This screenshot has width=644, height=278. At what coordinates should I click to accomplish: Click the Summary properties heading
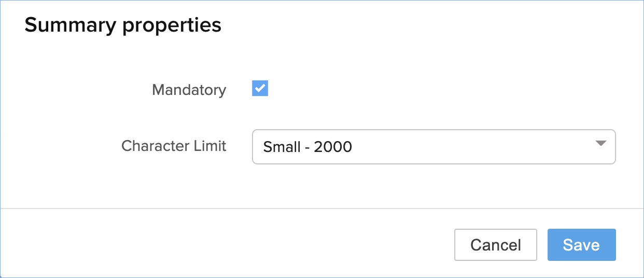(x=123, y=25)
